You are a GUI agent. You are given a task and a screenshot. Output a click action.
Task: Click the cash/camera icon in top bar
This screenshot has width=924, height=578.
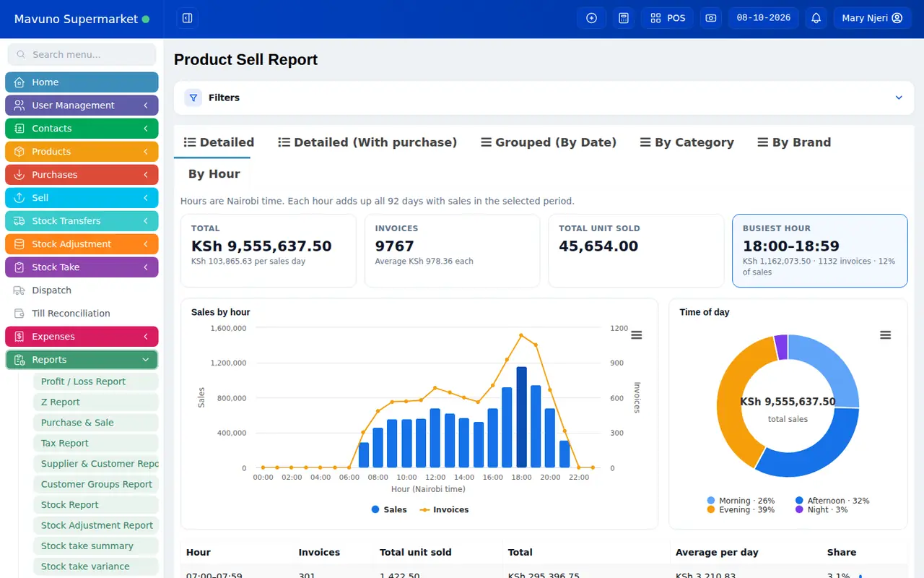(711, 18)
